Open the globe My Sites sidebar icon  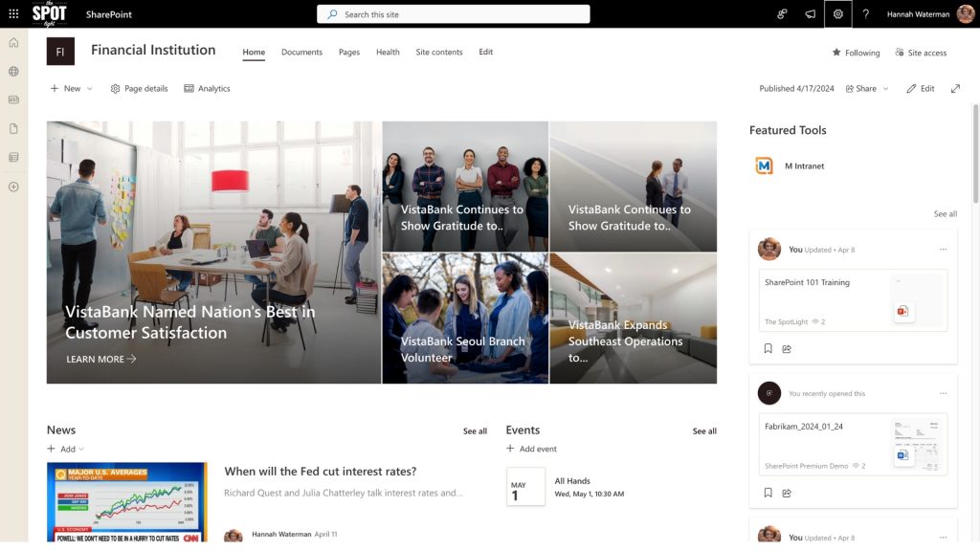pos(13,71)
